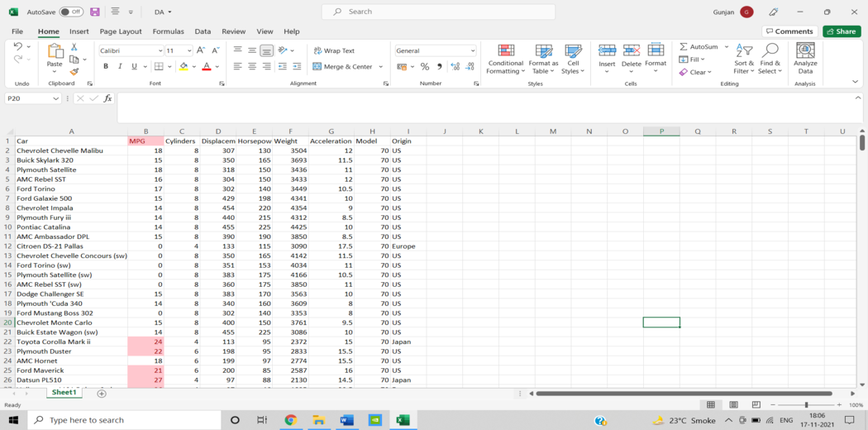
Task: Toggle Italic formatting
Action: point(120,66)
